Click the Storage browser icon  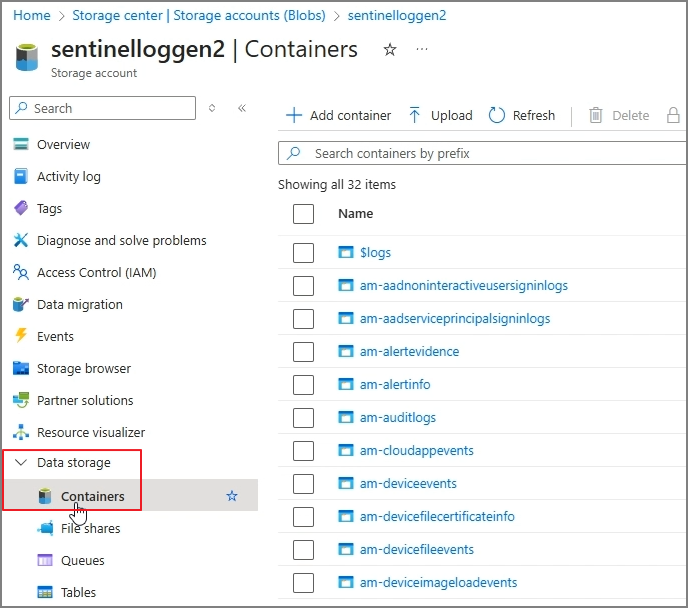21,368
